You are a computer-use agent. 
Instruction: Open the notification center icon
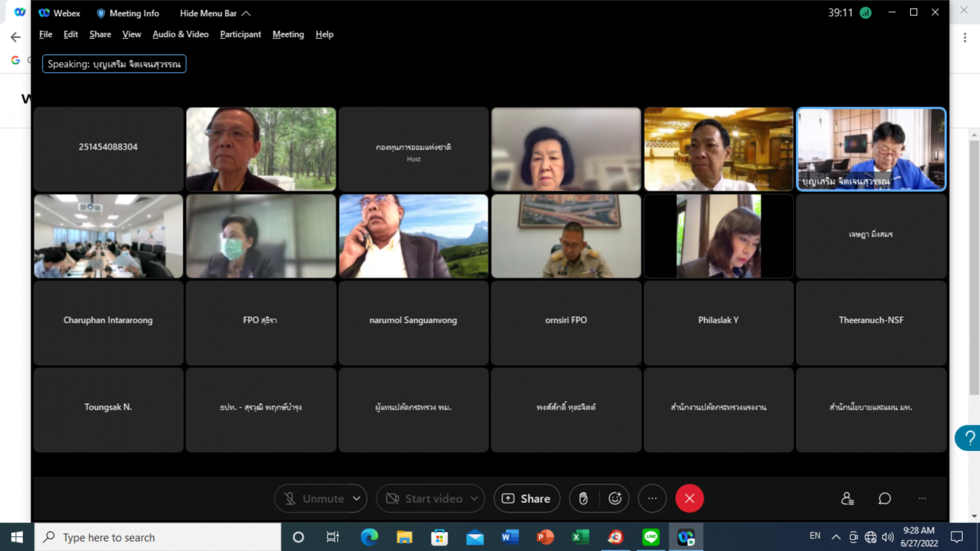(x=957, y=537)
